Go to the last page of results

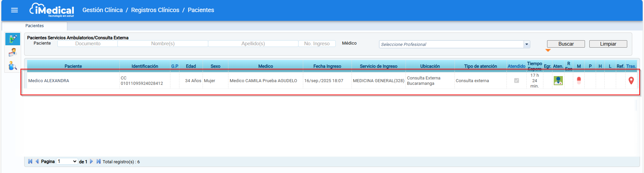click(98, 162)
